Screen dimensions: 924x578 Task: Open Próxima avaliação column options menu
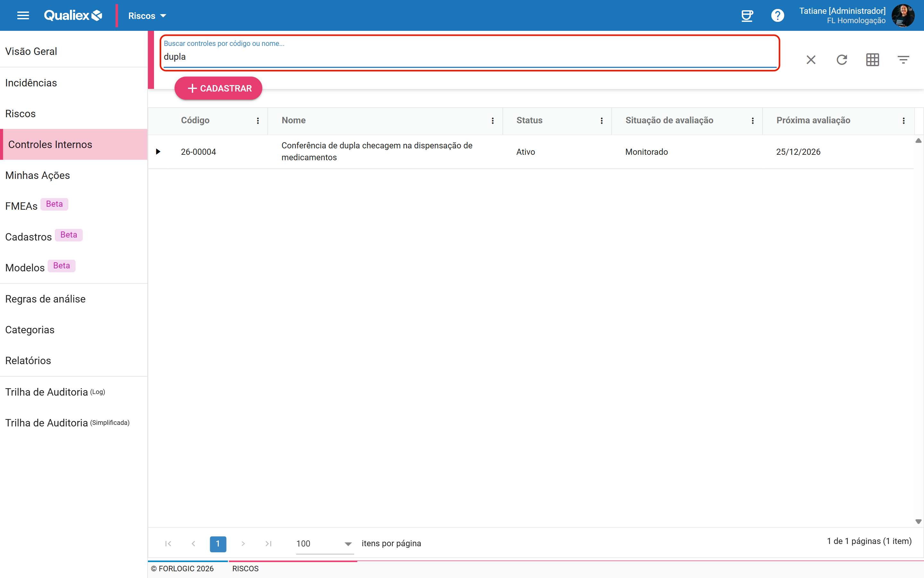pos(903,121)
